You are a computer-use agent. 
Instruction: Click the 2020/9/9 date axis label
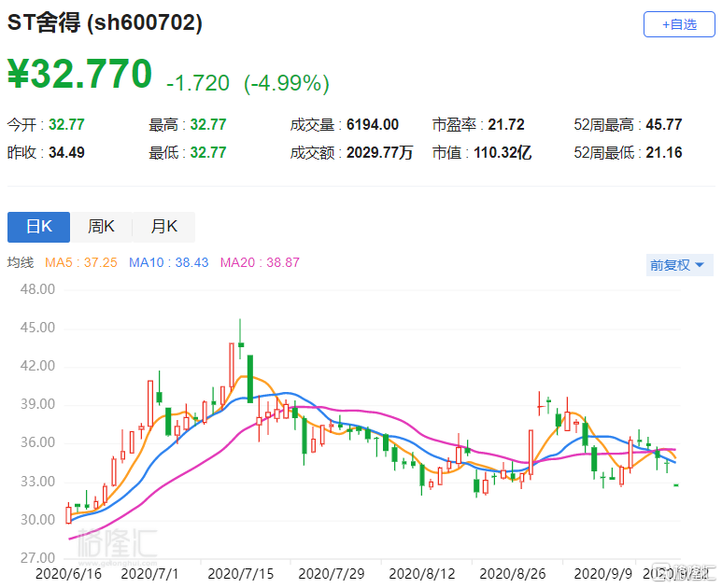(603, 574)
